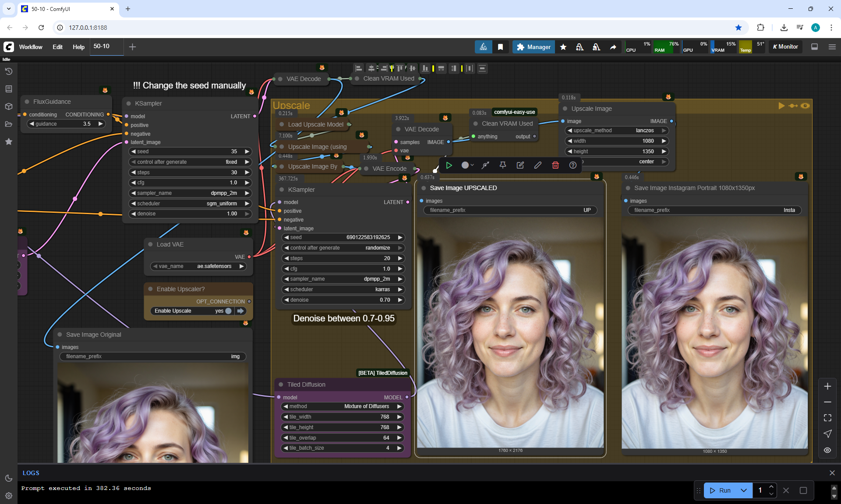
Task: Open the Workflow menu
Action: (31, 47)
